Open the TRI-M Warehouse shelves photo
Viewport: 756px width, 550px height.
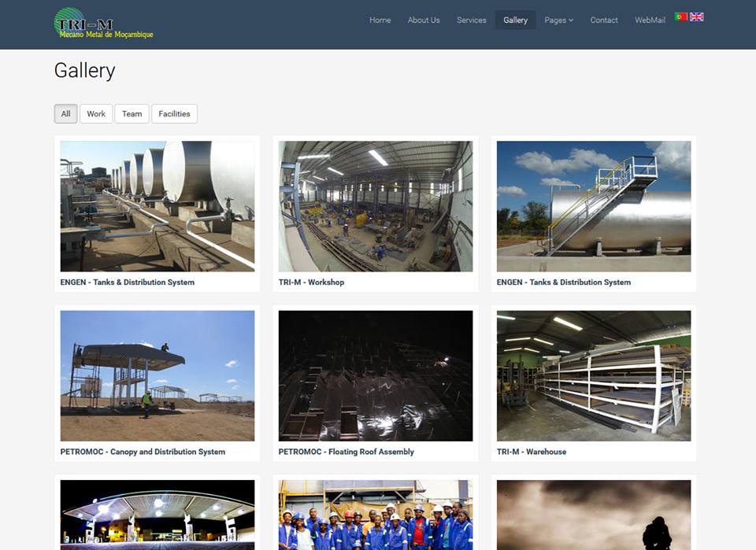tap(594, 375)
